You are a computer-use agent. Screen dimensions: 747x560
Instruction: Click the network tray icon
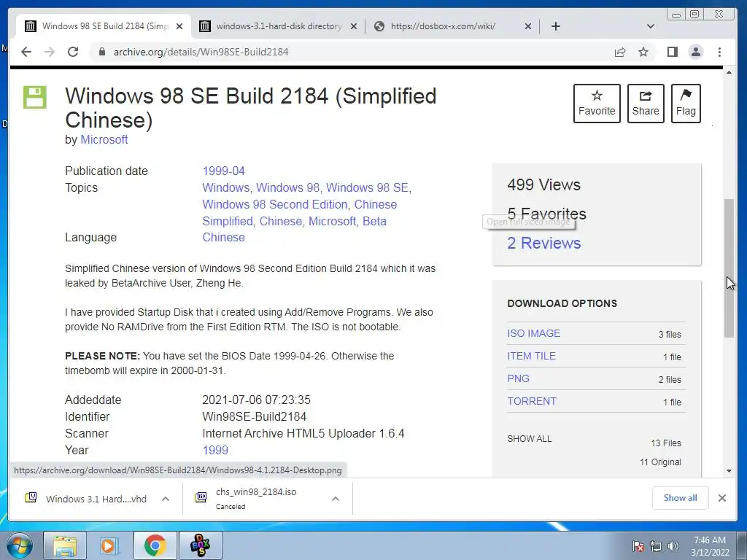(656, 546)
